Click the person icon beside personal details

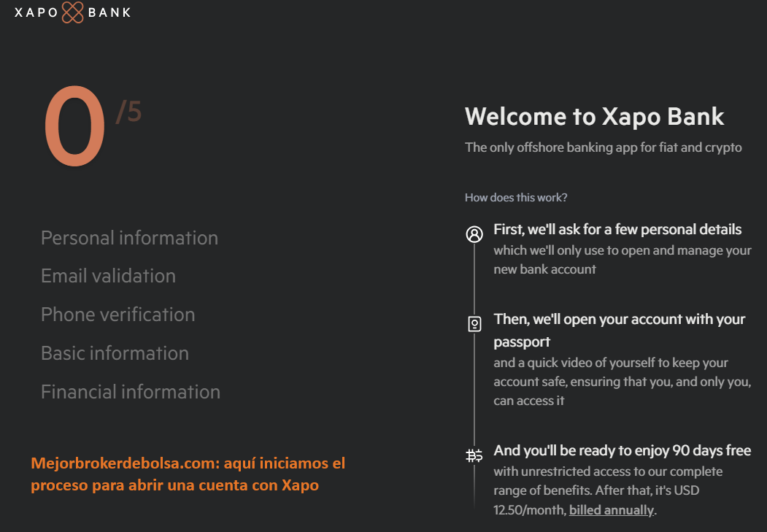coord(474,234)
